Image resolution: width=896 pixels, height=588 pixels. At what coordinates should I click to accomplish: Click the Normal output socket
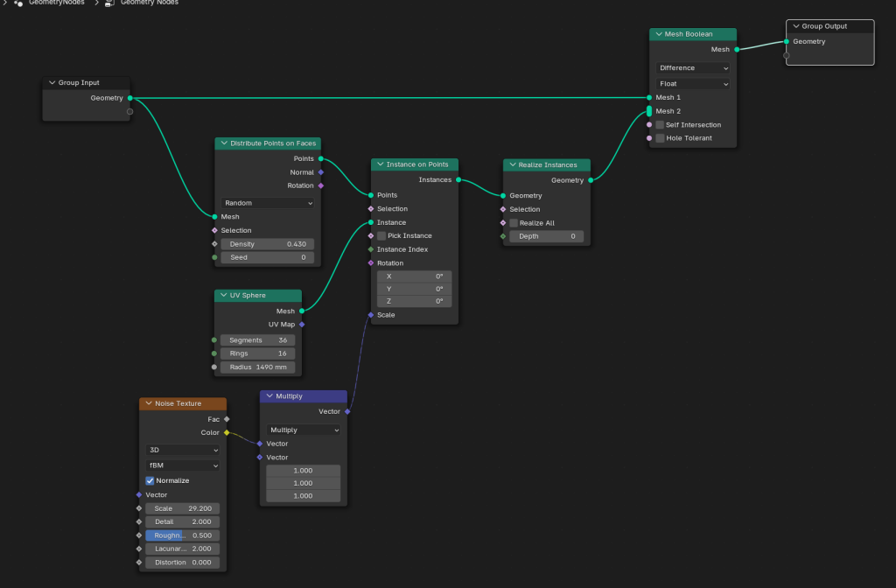320,172
